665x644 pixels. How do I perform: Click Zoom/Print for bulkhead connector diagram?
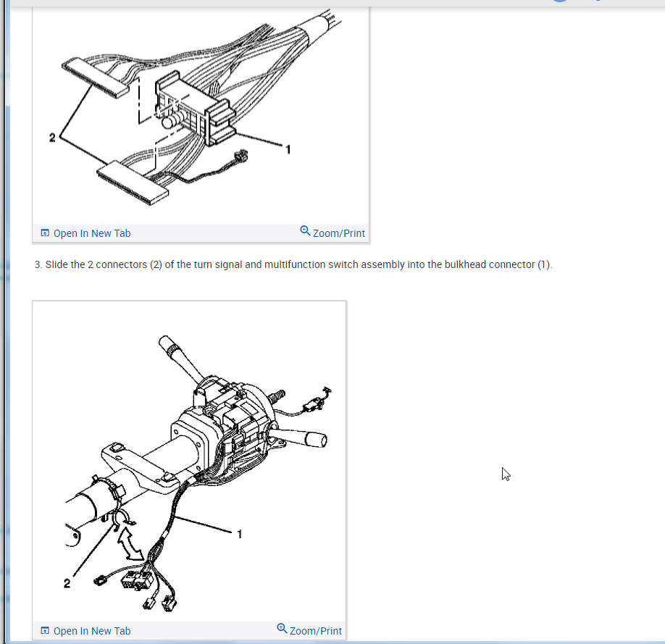point(332,233)
